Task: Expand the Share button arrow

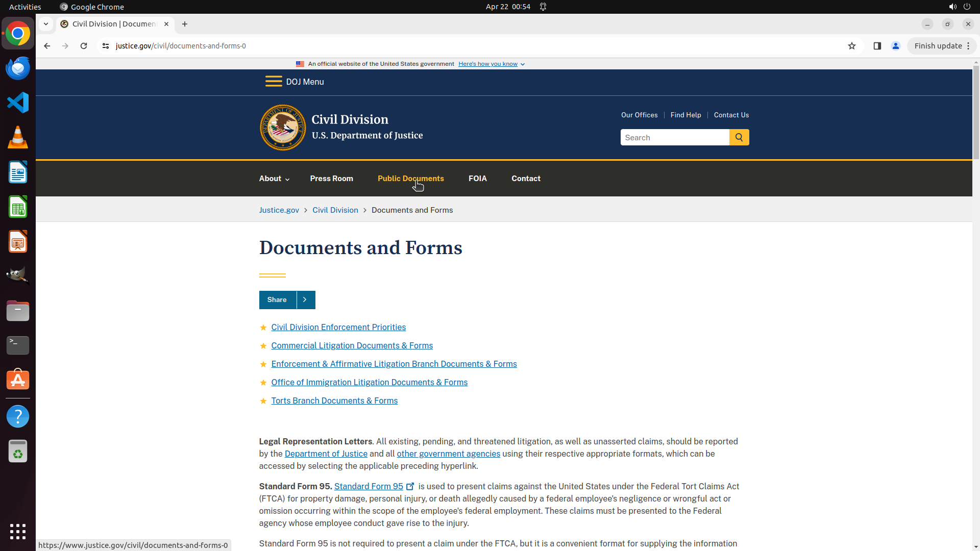Action: (x=305, y=300)
